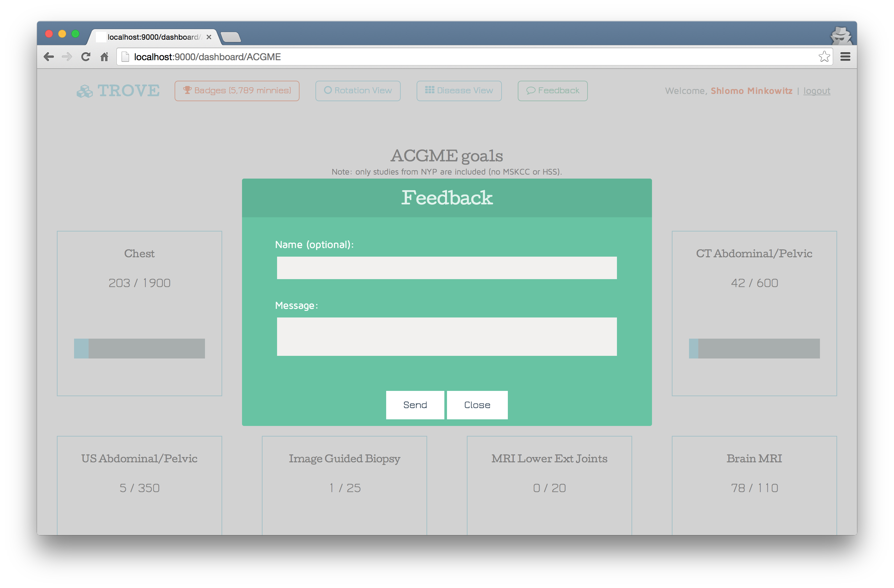
Task: Reload the page
Action: tap(86, 57)
